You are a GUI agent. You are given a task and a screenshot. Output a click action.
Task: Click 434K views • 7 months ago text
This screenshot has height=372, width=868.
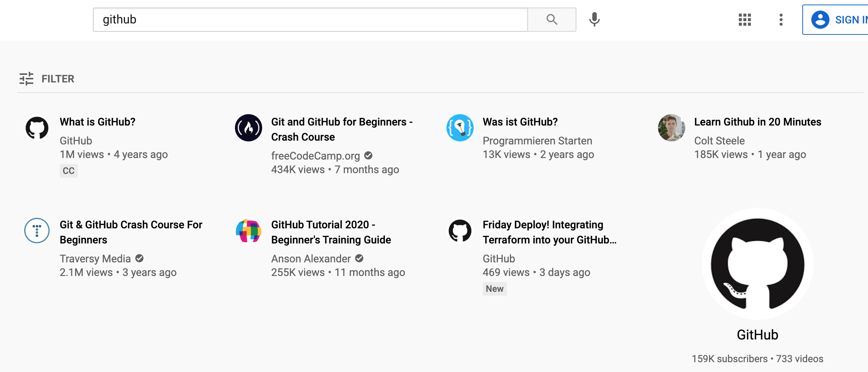(335, 170)
